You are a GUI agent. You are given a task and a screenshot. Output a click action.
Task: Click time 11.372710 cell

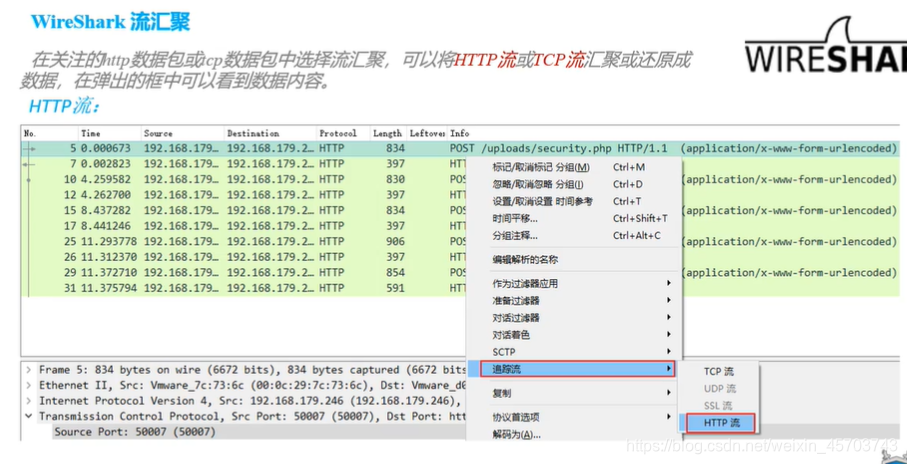tap(109, 272)
